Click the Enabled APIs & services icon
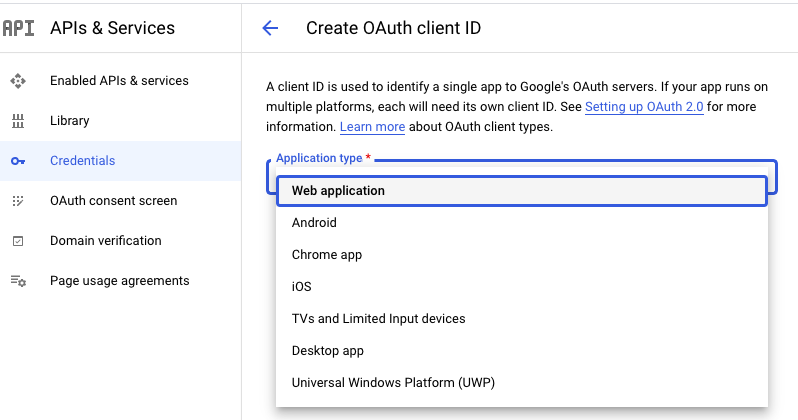Viewport: 798px width, 420px height. click(18, 81)
